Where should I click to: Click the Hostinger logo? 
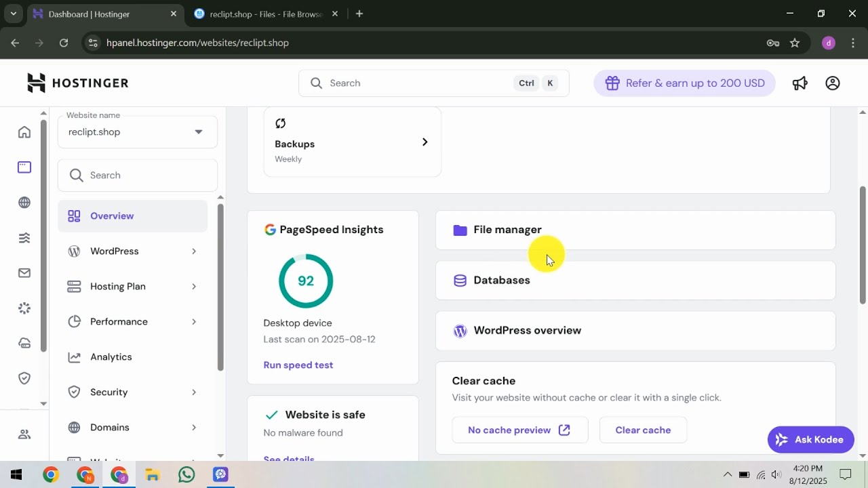point(77,83)
